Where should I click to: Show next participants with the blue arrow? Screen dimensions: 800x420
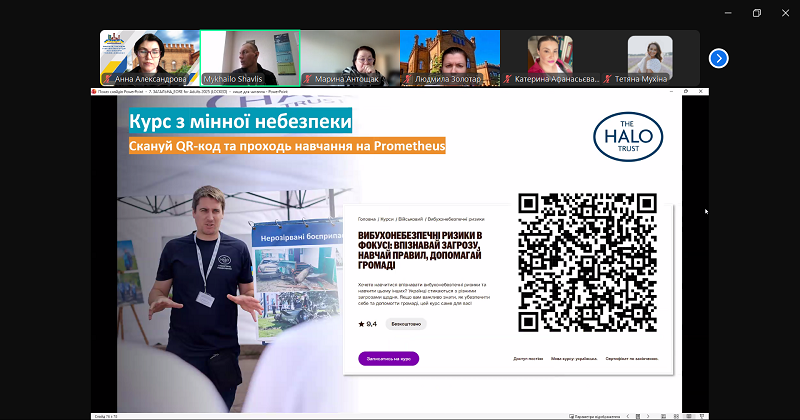click(718, 58)
